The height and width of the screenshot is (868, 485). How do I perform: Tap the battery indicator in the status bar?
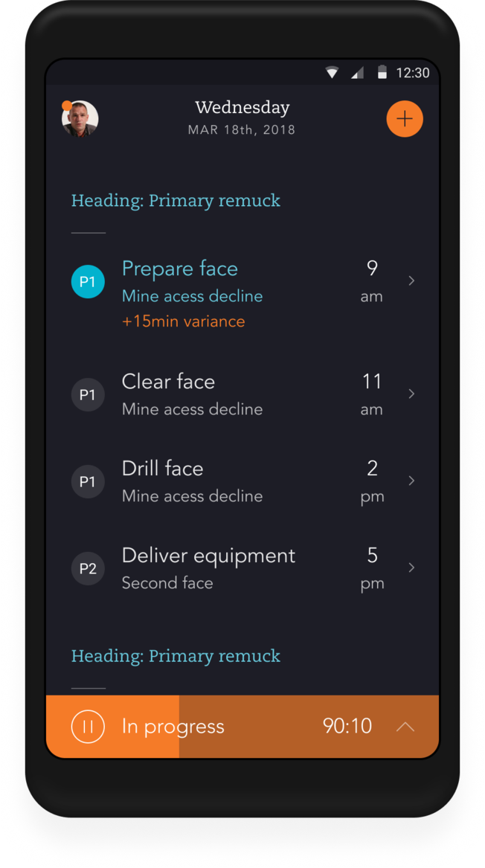pos(382,72)
